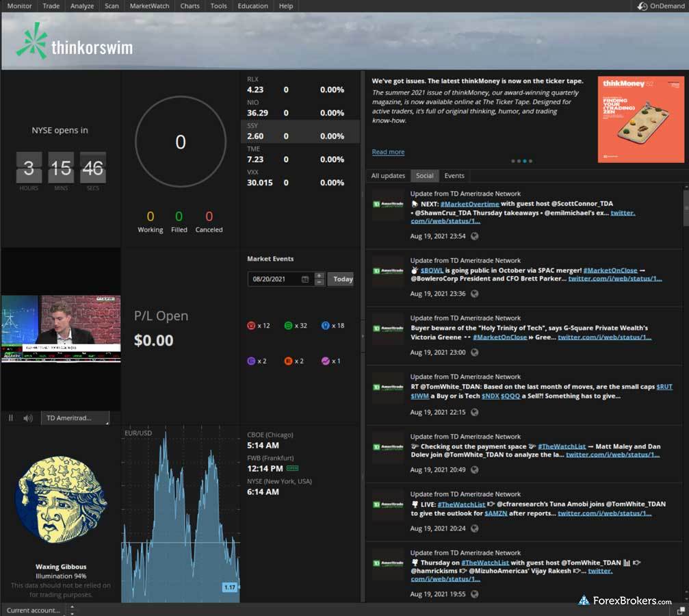Activate the OnDemand mode button
The image size is (689, 616).
[x=661, y=5]
